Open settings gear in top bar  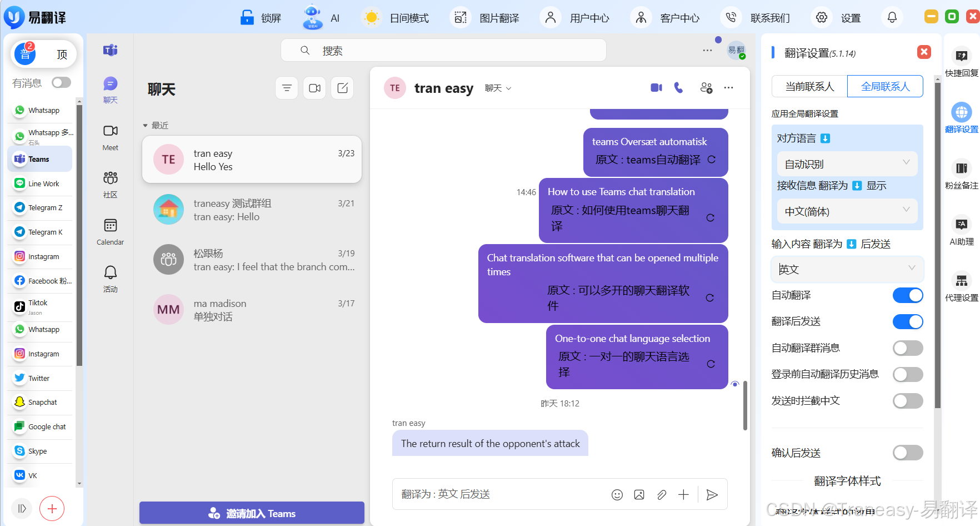click(821, 18)
